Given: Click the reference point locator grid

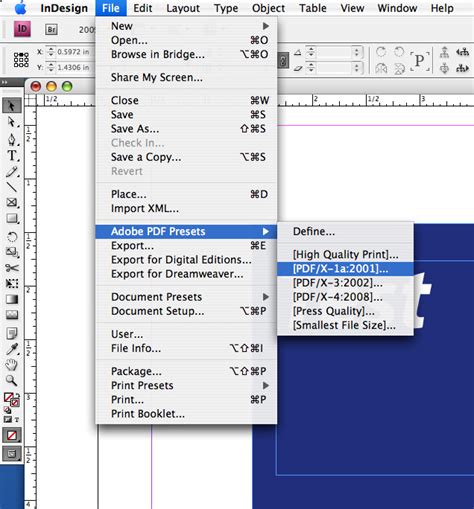Looking at the screenshot, I should [x=21, y=60].
